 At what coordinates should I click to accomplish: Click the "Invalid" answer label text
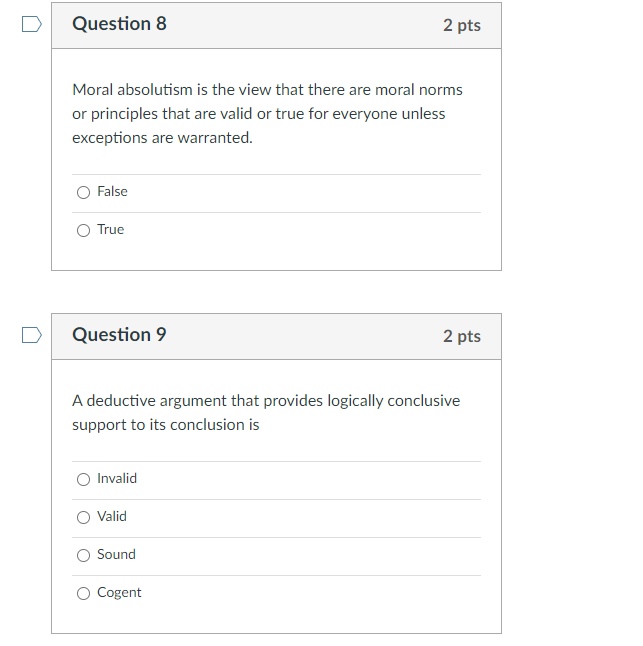(117, 479)
